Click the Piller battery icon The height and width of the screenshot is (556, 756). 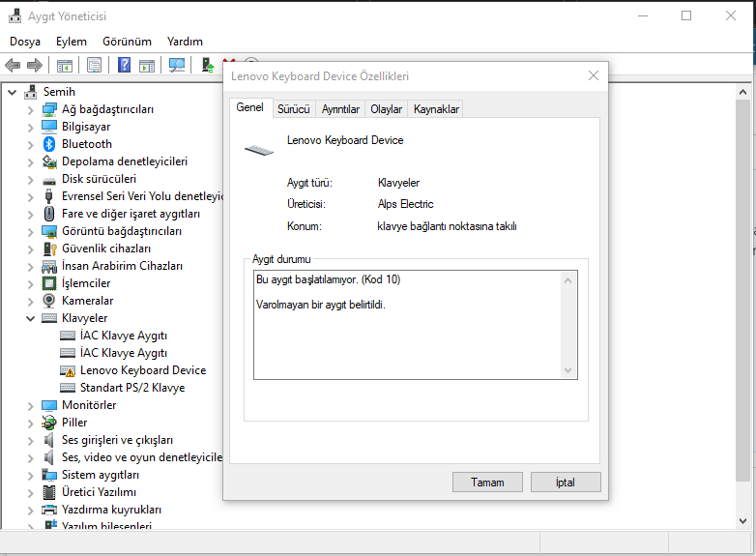[x=49, y=423]
